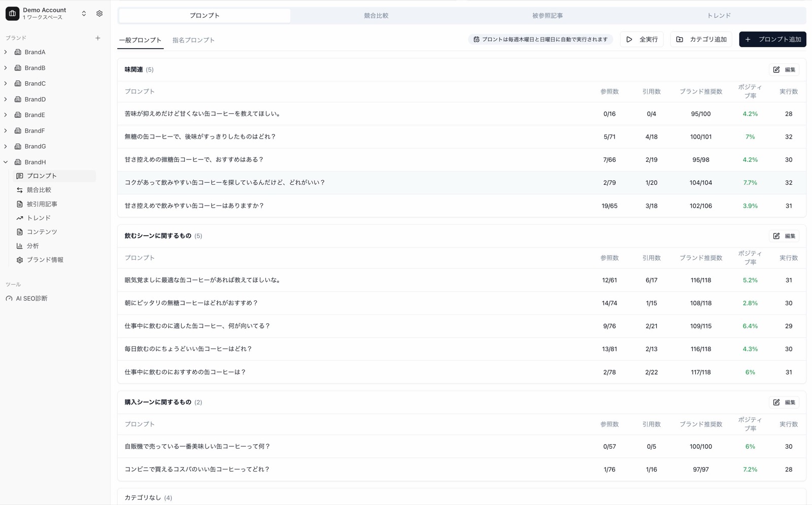Select the 一般プロンプト sub-tab
This screenshot has width=812, height=505.
coord(140,40)
